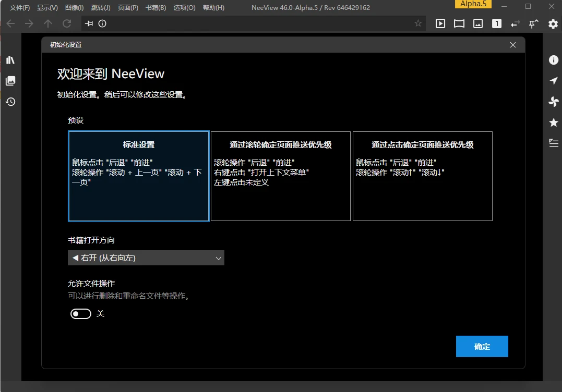This screenshot has width=562, height=392.
Task: Open the page list images panel icon
Action: point(10,81)
